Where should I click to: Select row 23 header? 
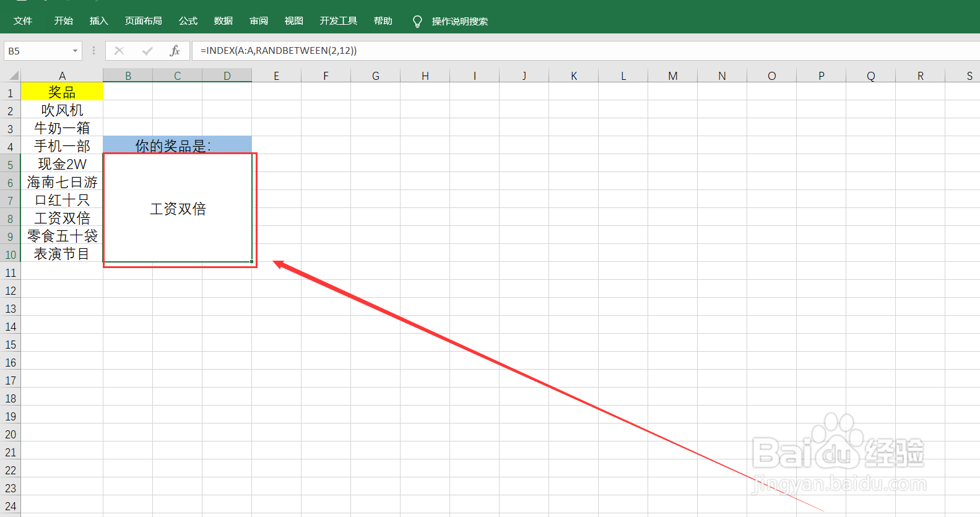[x=10, y=488]
